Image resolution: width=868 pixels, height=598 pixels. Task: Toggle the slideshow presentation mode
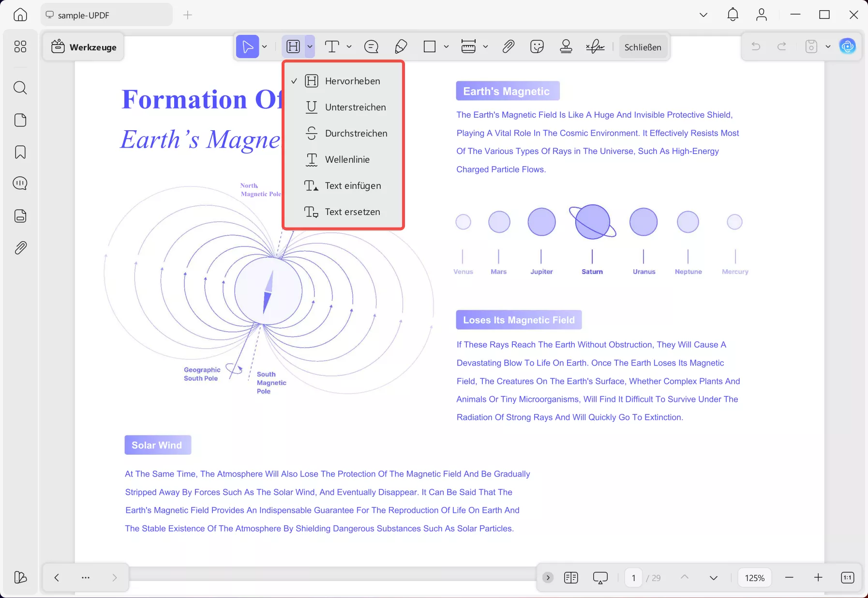point(600,578)
